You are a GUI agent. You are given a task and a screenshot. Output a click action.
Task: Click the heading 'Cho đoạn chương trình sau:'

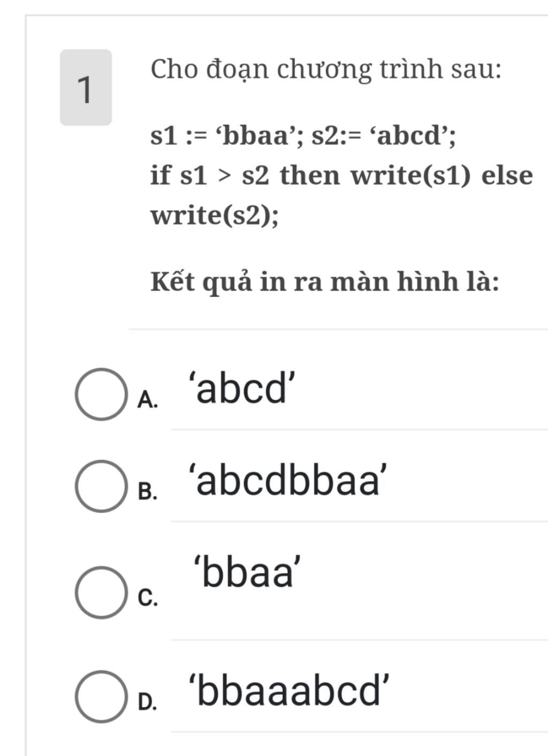326,70
